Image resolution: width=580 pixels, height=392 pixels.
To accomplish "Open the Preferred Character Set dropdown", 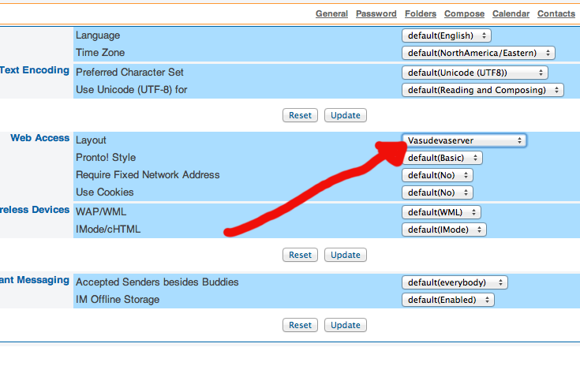I will pos(475,73).
